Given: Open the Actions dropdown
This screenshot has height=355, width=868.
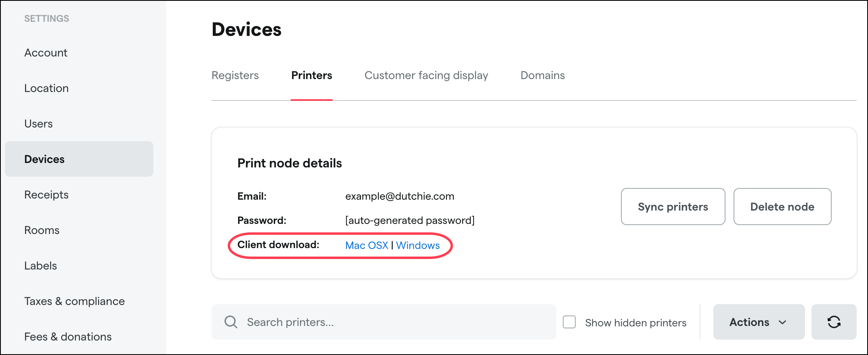Looking at the screenshot, I should [759, 322].
